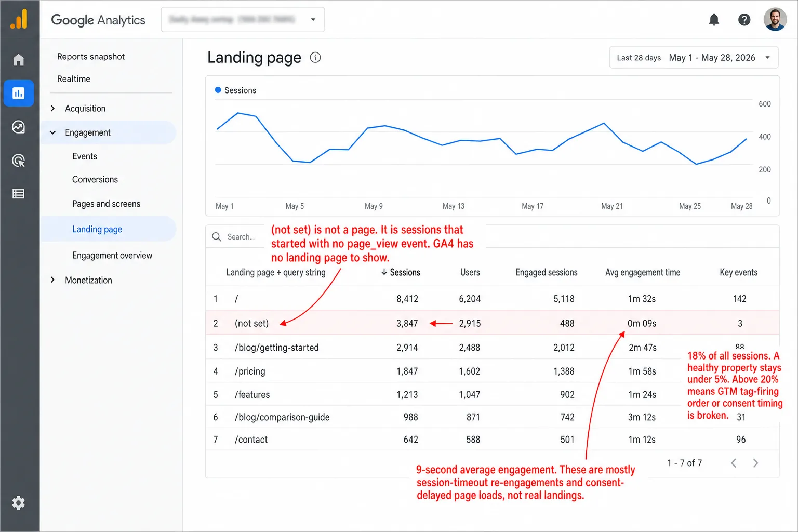Viewport: 798px width, 532px height.
Task: Click the 1 - 7 of 7 pagination text
Action: click(684, 463)
